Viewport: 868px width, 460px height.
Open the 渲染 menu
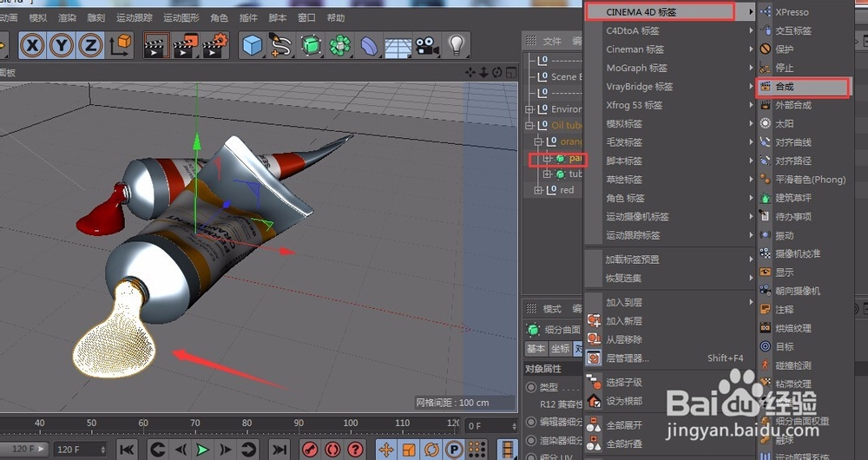pos(67,17)
